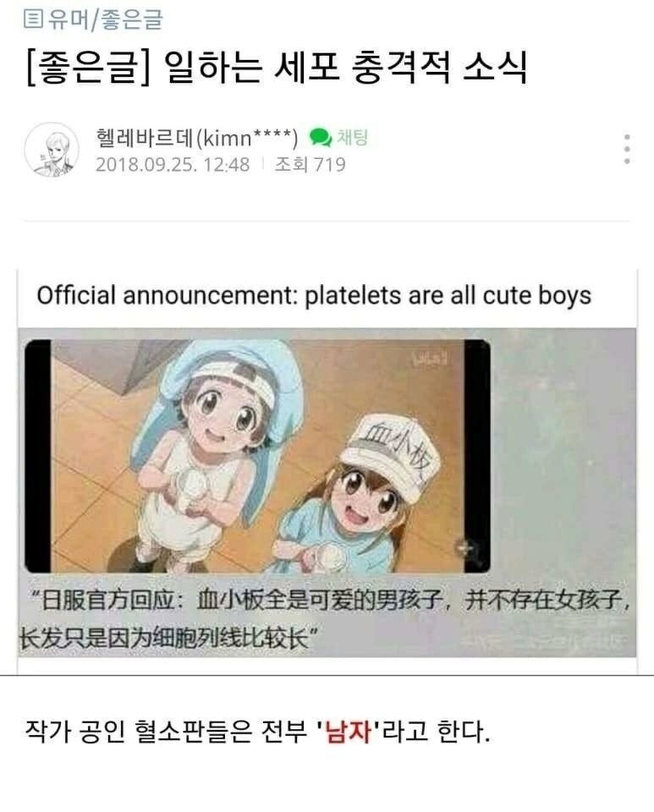Click the watermark logo on the anime frame
654x812 pixels.
click(431, 359)
